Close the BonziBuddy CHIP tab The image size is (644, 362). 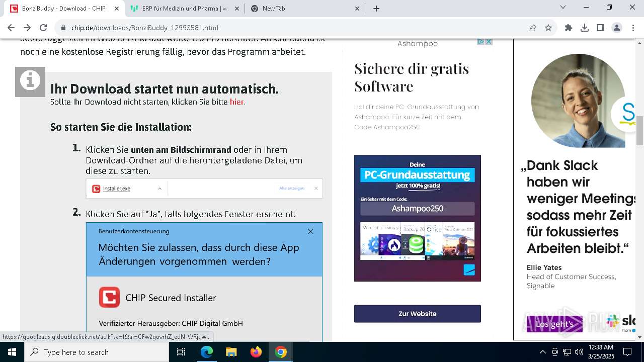(x=116, y=9)
